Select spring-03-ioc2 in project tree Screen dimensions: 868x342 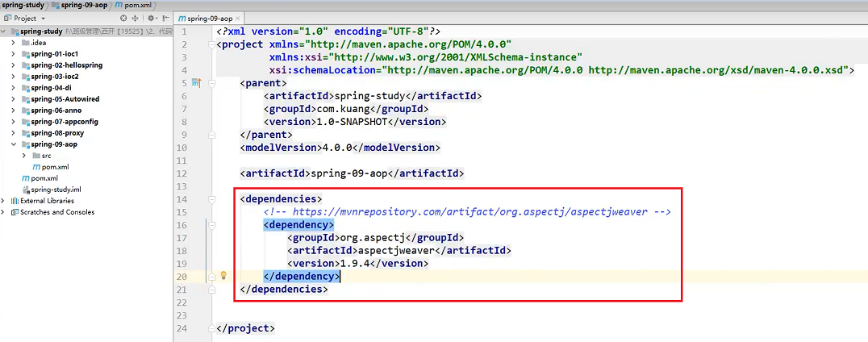click(x=55, y=77)
